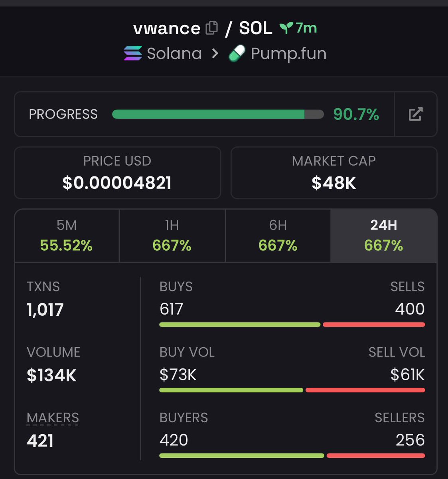This screenshot has width=448, height=479.
Task: Click the bonding curve progress bar
Action: coord(218,115)
